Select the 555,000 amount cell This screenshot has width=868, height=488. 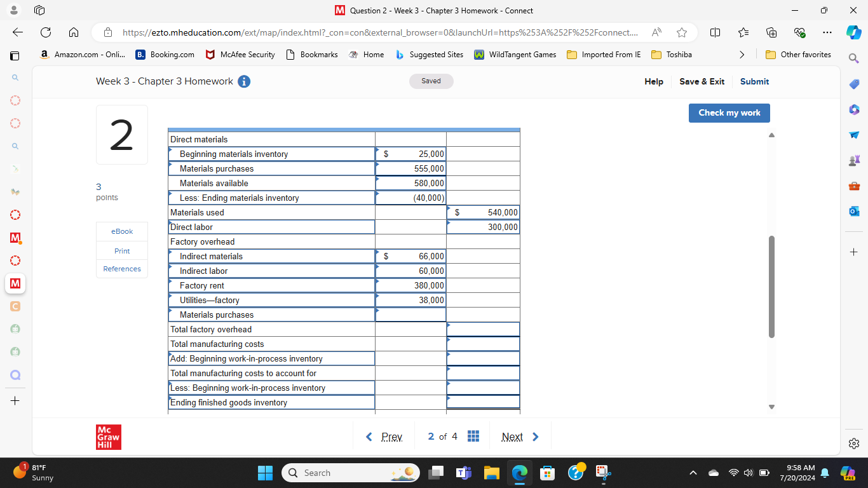pos(410,168)
